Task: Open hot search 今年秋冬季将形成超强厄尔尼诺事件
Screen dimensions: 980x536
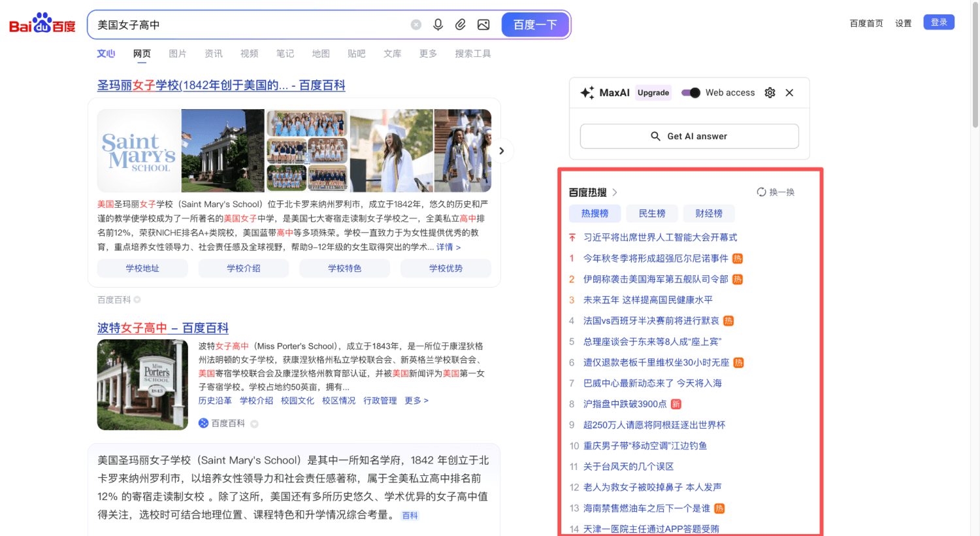Action: pyautogui.click(x=655, y=258)
